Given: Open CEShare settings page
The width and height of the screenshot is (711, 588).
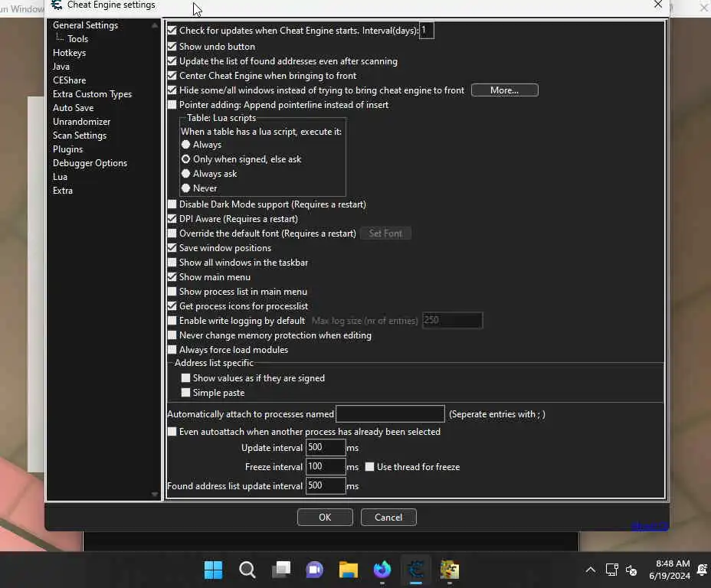Looking at the screenshot, I should pos(69,80).
